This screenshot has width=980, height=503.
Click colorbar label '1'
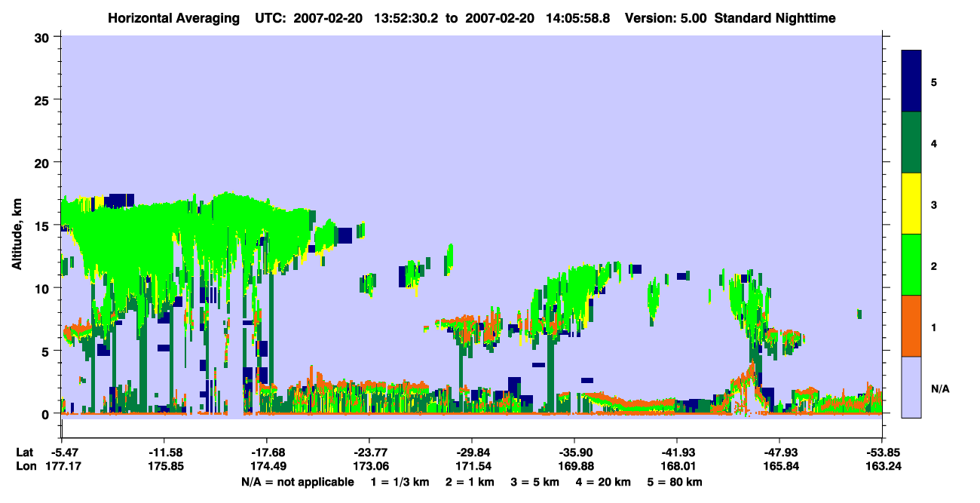tap(933, 327)
